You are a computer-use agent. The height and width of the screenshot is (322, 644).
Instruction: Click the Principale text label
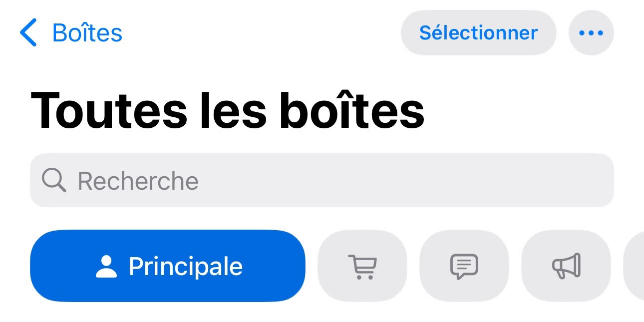[x=186, y=267]
